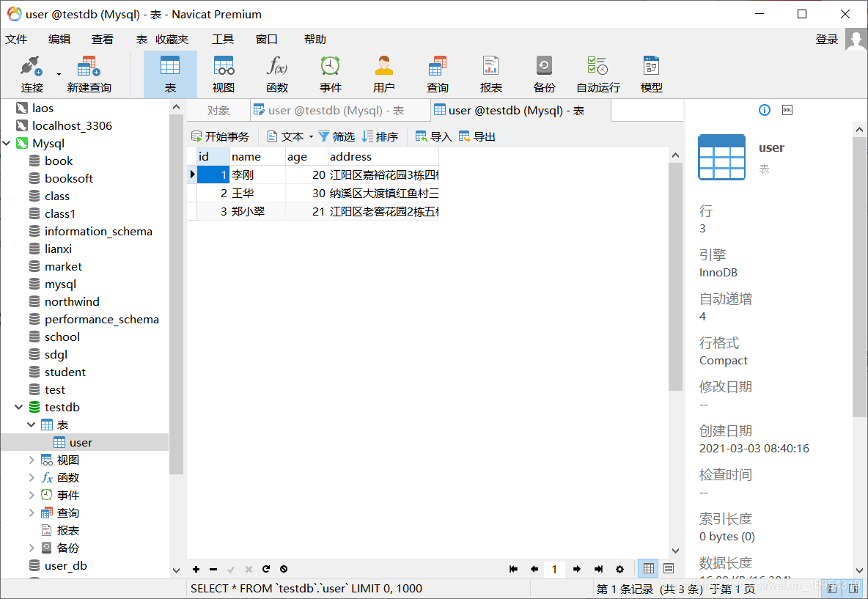This screenshot has width=868, height=599.
Task: Open the Model (模型) toolbar icon
Action: [x=652, y=73]
